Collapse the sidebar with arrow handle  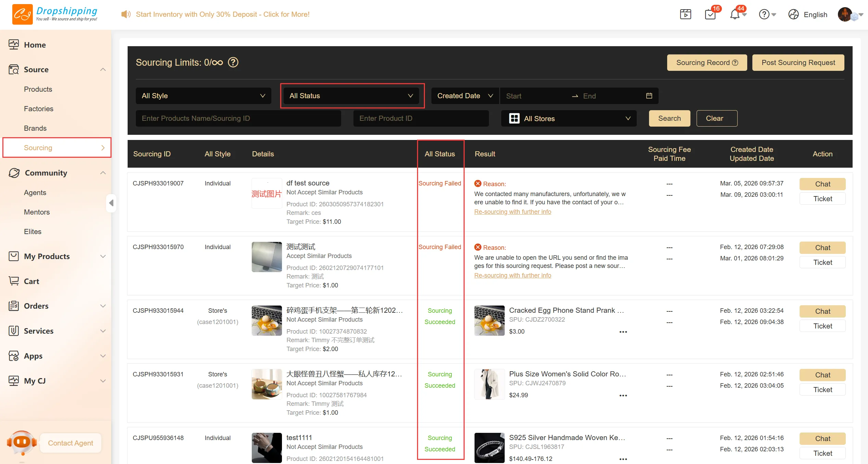click(x=111, y=203)
